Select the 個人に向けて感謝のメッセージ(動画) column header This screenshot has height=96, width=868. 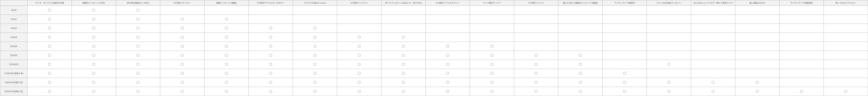(x=580, y=3)
